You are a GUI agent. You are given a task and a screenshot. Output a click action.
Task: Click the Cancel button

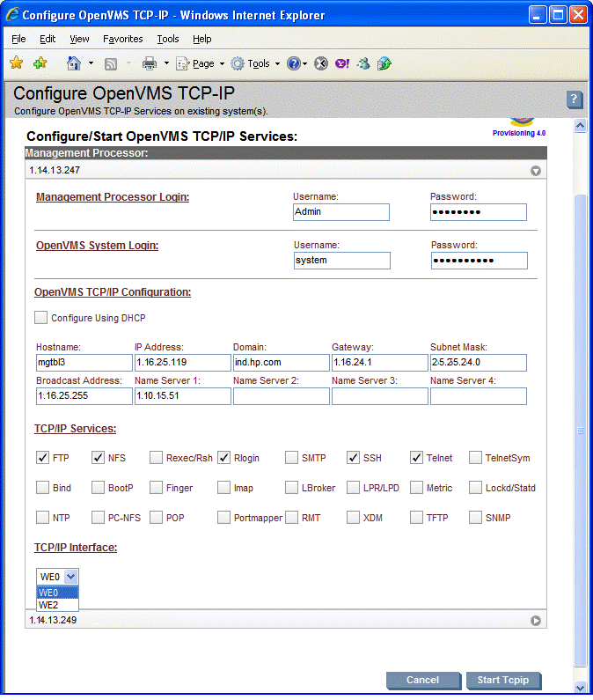coord(423,681)
